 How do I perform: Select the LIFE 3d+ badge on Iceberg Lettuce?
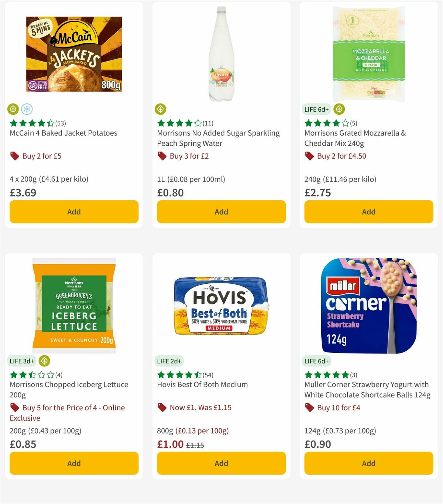click(x=21, y=361)
